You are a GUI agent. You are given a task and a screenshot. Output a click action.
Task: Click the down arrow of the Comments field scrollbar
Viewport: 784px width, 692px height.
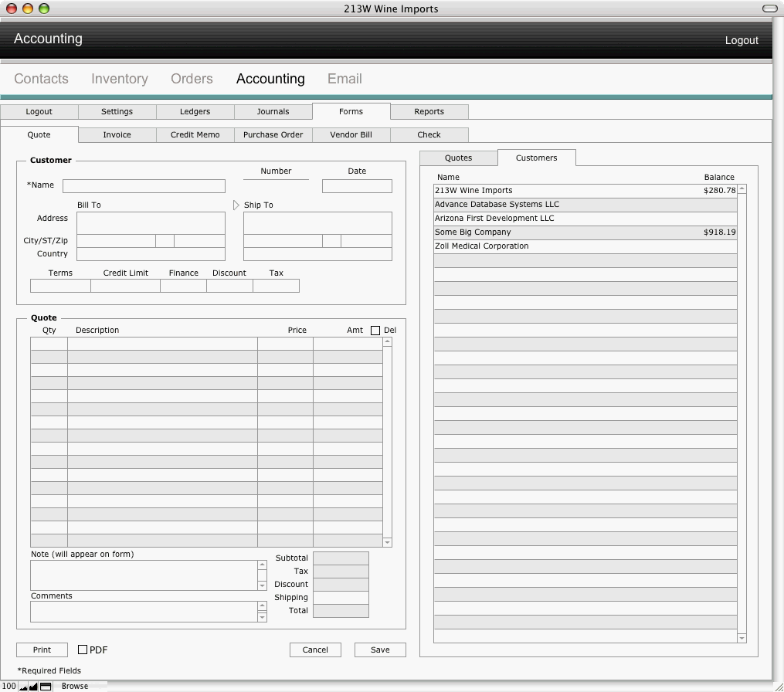(262, 618)
